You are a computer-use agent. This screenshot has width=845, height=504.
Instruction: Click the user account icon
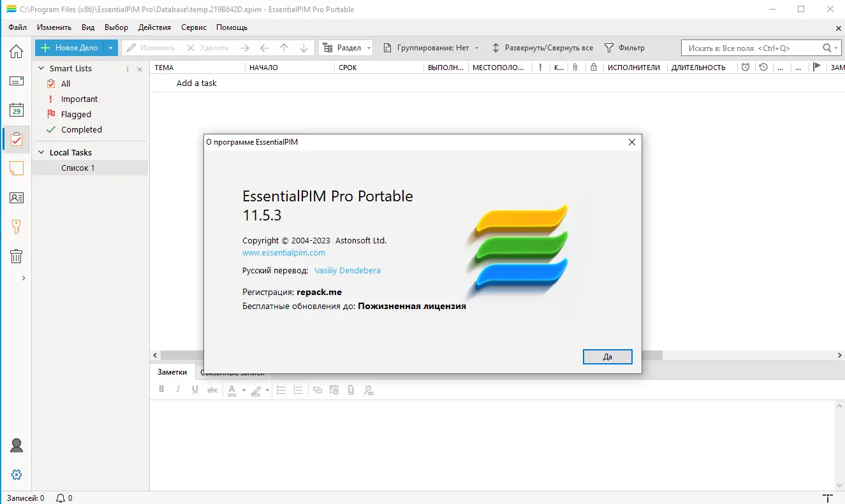tap(17, 445)
